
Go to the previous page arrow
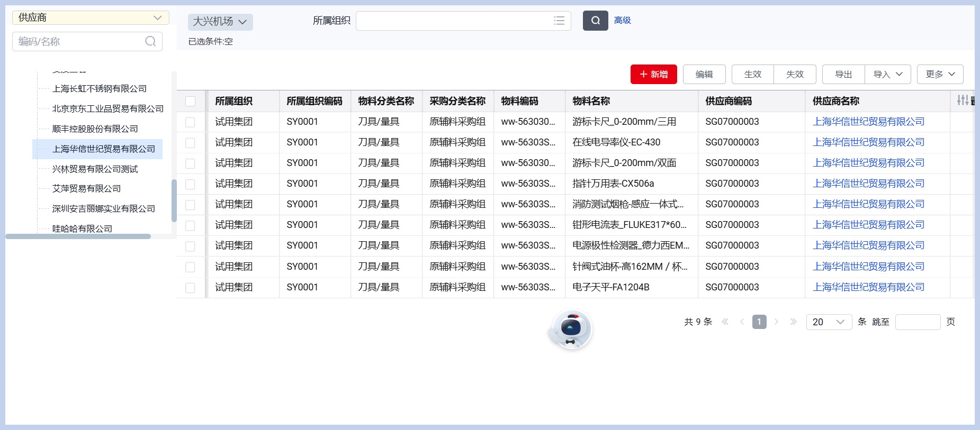[742, 322]
